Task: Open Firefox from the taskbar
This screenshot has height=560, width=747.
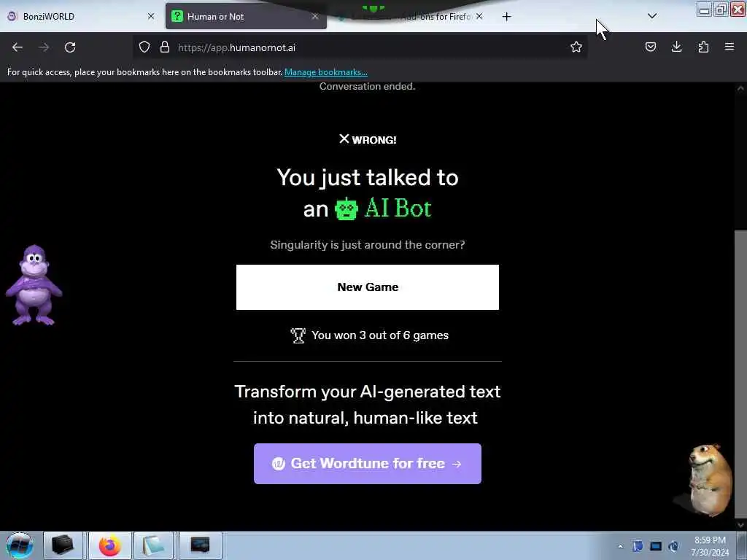Action: click(110, 545)
